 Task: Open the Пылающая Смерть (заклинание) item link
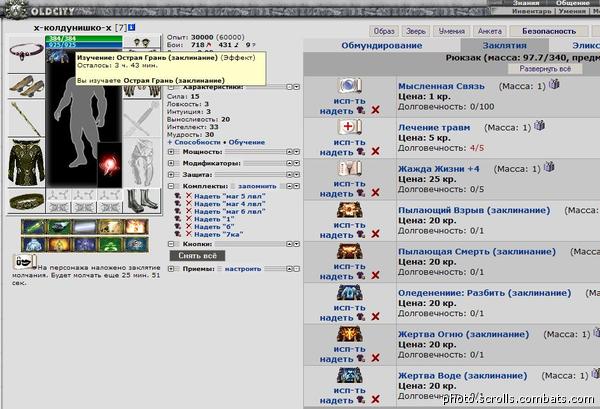click(x=477, y=252)
